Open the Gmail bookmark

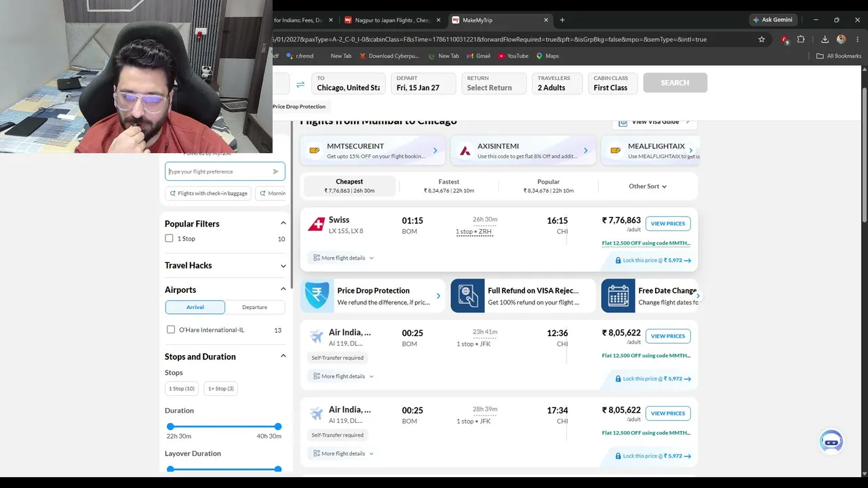(478, 56)
